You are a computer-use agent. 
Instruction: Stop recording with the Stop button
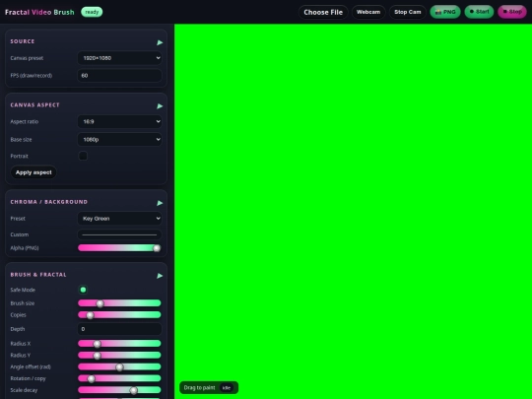pos(512,12)
